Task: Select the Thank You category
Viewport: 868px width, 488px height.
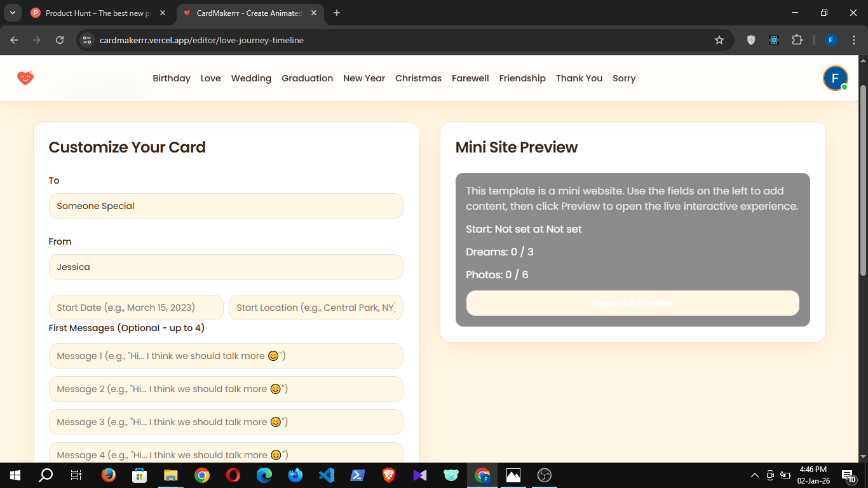Action: 579,78
